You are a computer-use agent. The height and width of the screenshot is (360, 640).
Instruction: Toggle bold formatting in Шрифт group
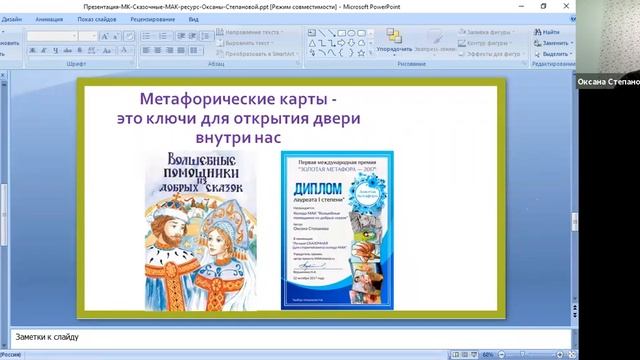coord(32,51)
